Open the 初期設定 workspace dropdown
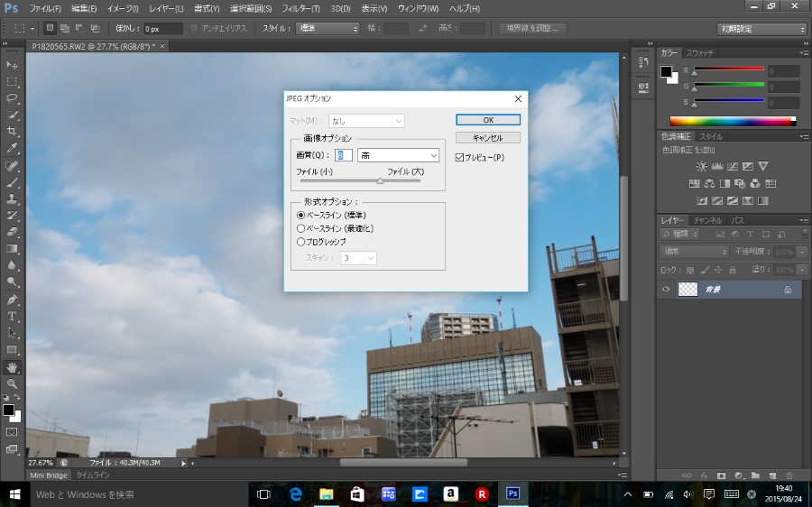 [x=762, y=29]
